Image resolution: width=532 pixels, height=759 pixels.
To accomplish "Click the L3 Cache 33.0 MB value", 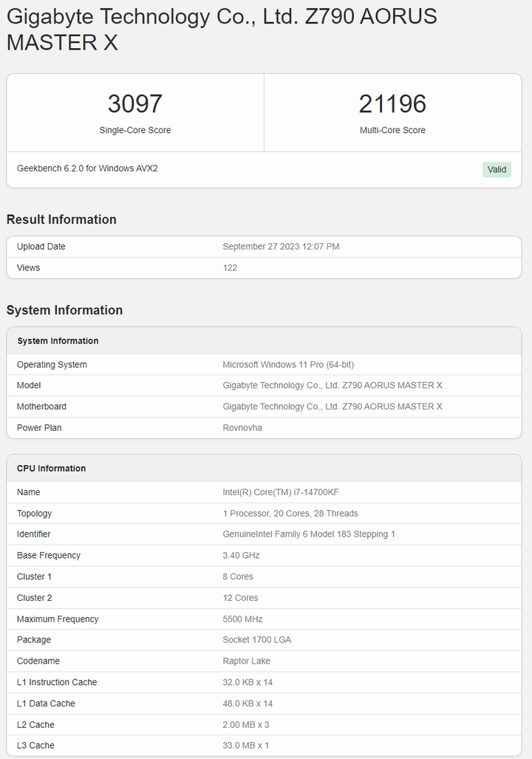I will [x=245, y=746].
